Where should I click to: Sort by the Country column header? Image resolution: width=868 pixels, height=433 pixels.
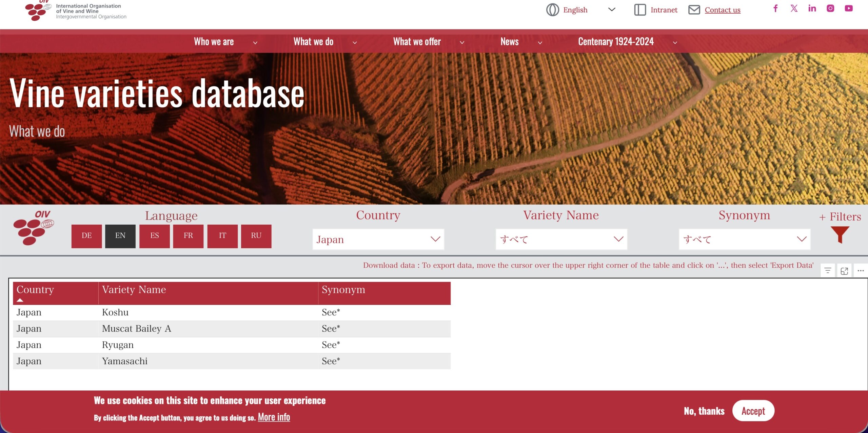pos(56,293)
